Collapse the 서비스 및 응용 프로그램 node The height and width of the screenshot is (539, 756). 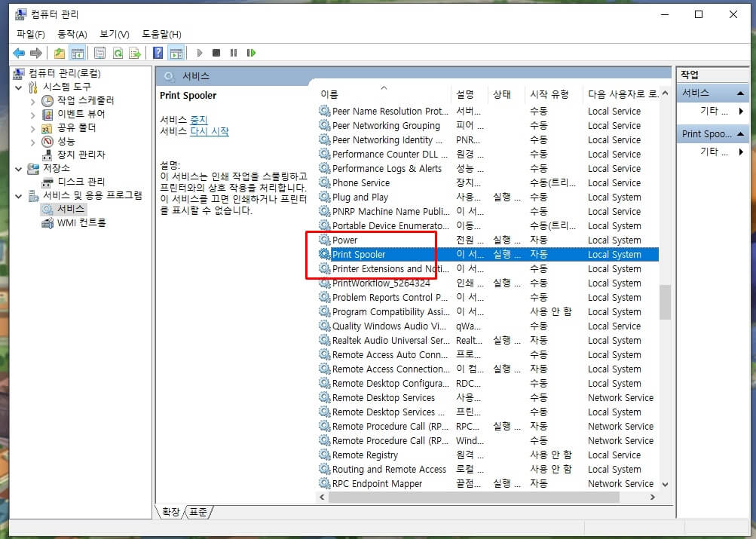18,196
